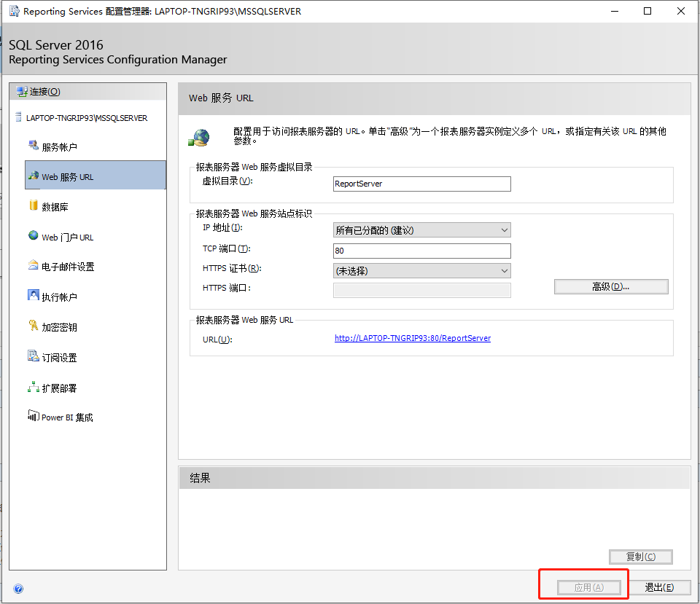Click the 结果 results panel header
The height and width of the screenshot is (604, 700).
tap(435, 478)
